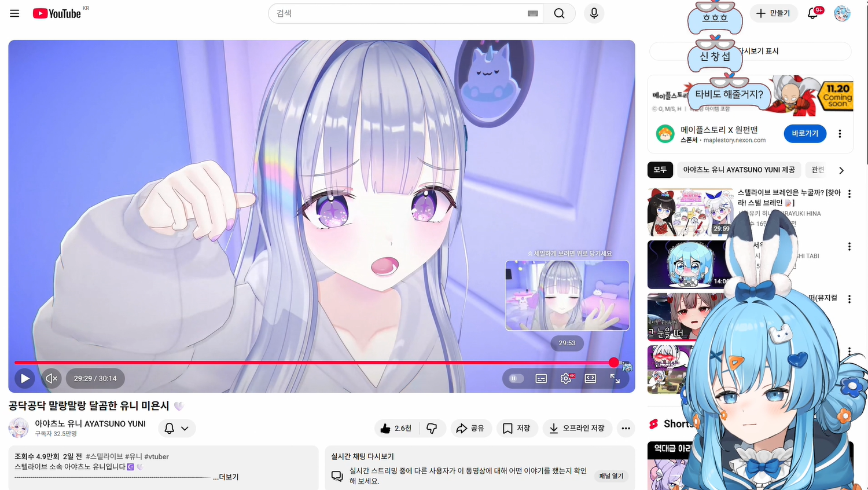Viewport: 868px width, 490px height.
Task: Click the 바로가기 ad button
Action: (805, 133)
